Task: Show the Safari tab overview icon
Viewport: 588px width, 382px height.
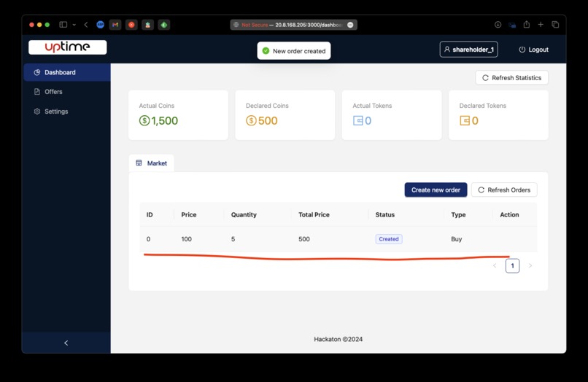Action: pyautogui.click(x=555, y=25)
